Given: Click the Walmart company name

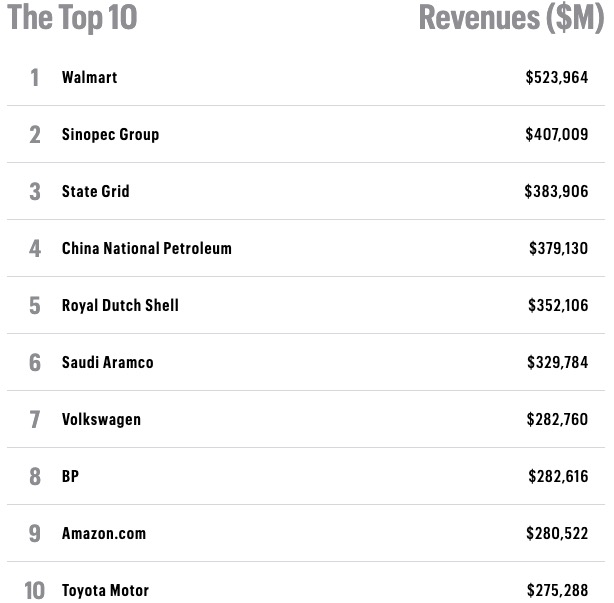Looking at the screenshot, I should tap(89, 77).
